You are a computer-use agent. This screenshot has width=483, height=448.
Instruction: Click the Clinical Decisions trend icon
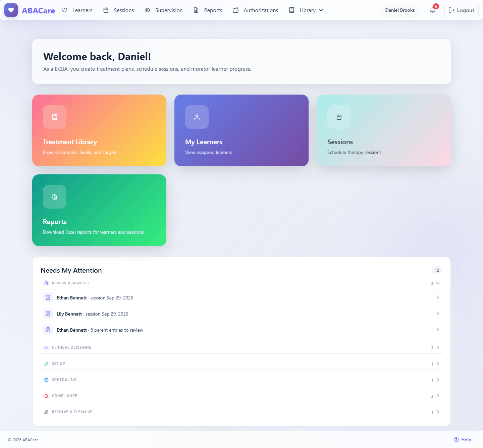(46, 348)
